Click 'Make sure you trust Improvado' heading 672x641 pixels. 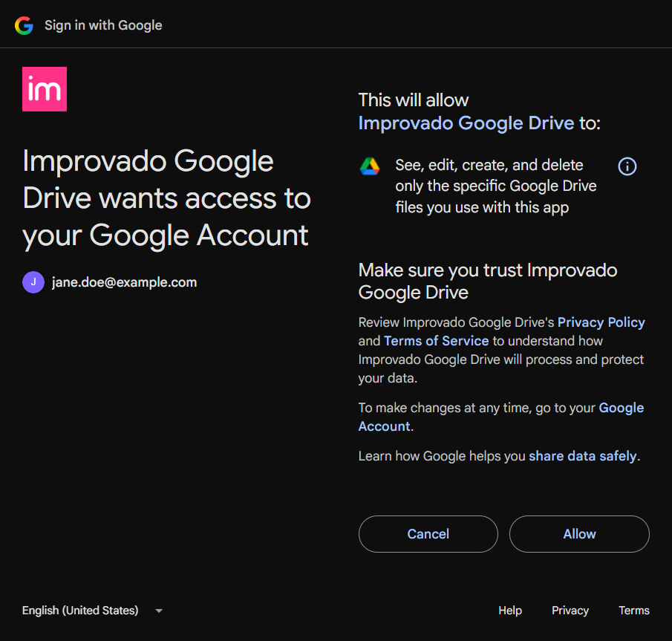[488, 282]
